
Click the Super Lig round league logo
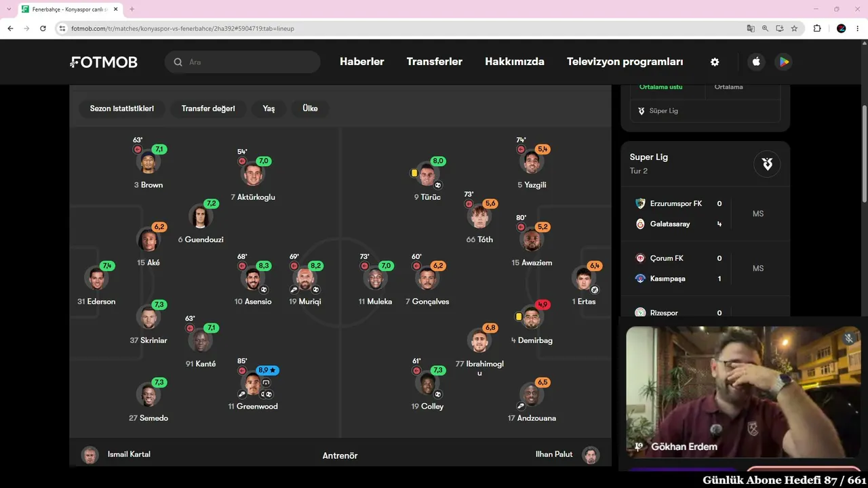767,164
